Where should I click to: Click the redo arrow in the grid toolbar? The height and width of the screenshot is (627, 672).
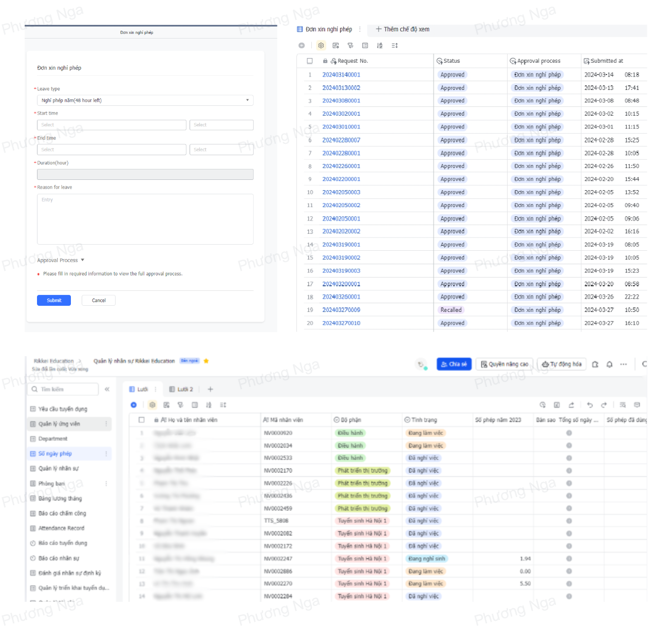604,405
